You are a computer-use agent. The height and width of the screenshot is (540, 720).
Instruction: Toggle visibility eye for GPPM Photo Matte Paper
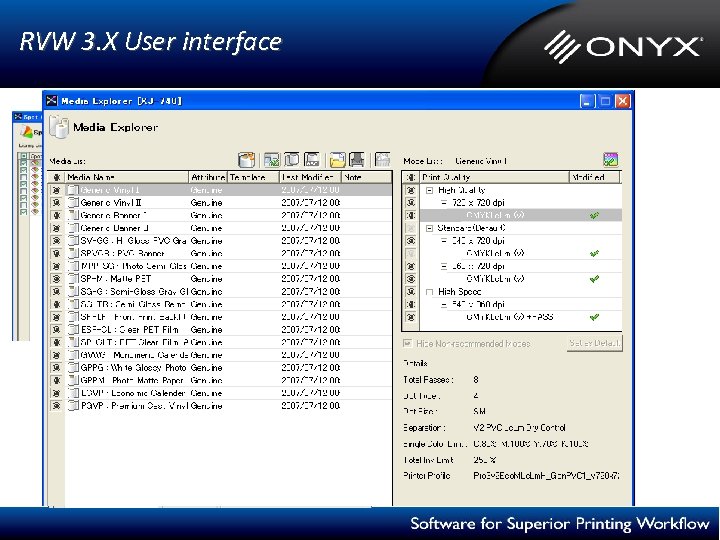56,381
